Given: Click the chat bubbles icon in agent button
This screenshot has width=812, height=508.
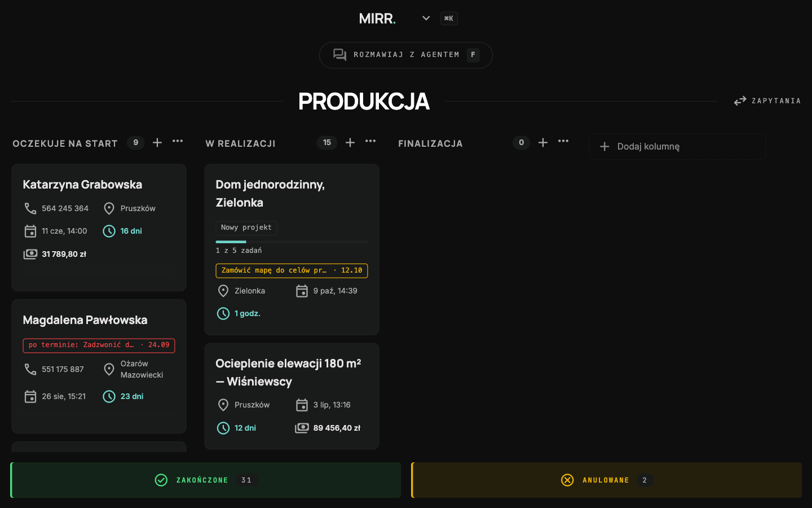Looking at the screenshot, I should [339, 55].
